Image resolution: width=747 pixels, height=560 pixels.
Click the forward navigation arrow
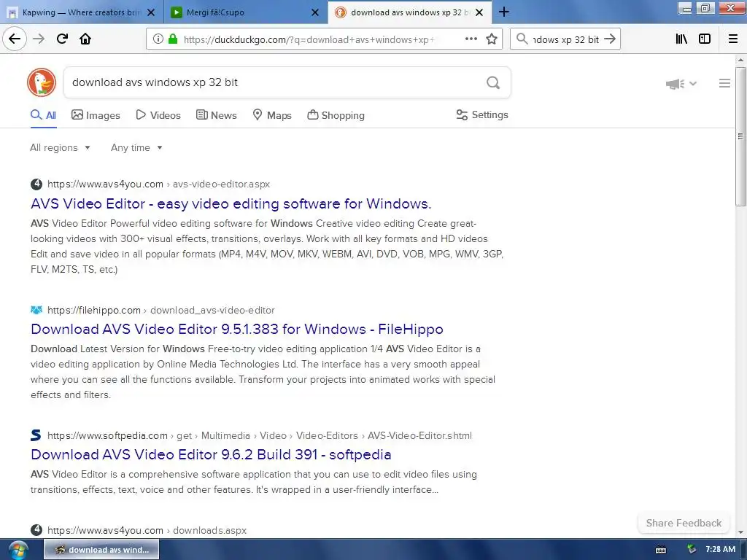[39, 39]
